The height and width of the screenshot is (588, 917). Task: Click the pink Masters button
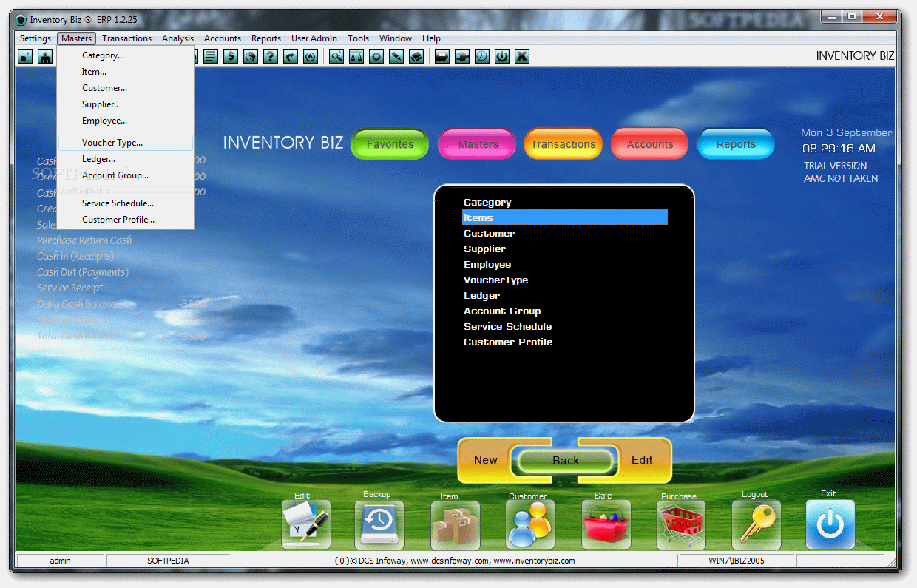(x=478, y=144)
